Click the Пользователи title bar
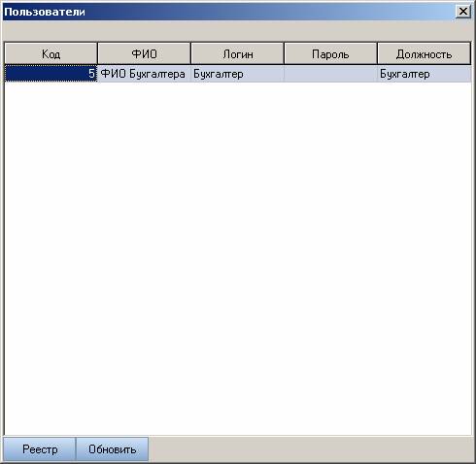476x464 pixels. 226,12
